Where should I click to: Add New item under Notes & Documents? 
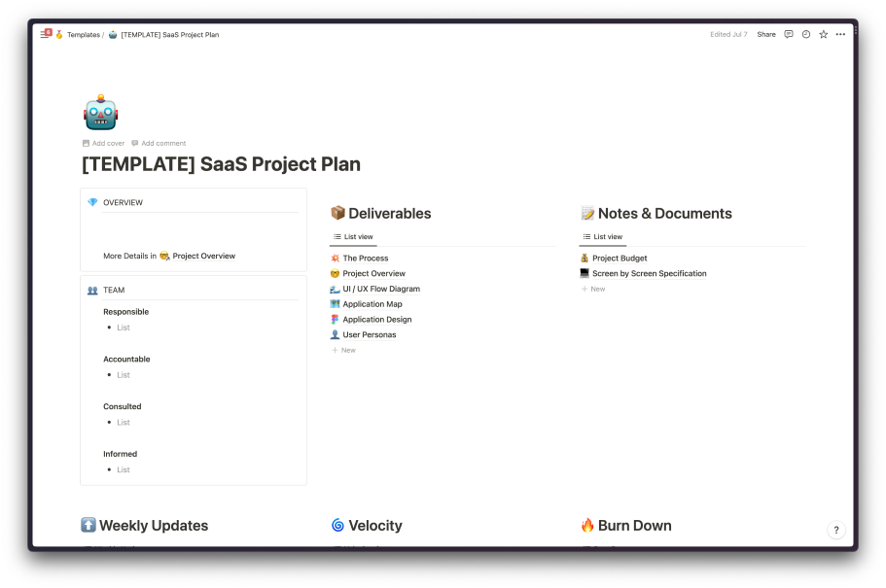pyautogui.click(x=593, y=289)
